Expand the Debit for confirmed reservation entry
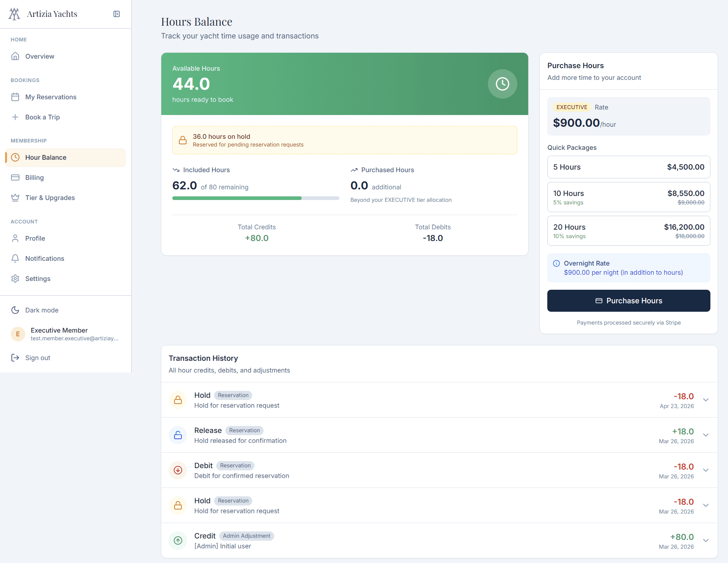 706,470
